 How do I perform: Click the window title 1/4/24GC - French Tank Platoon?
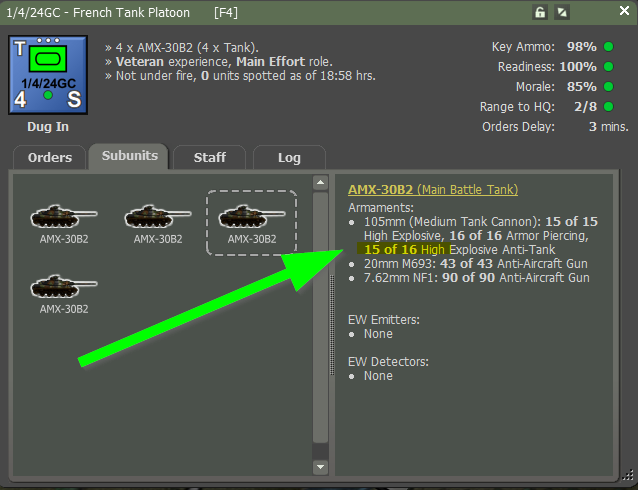[x=98, y=13]
